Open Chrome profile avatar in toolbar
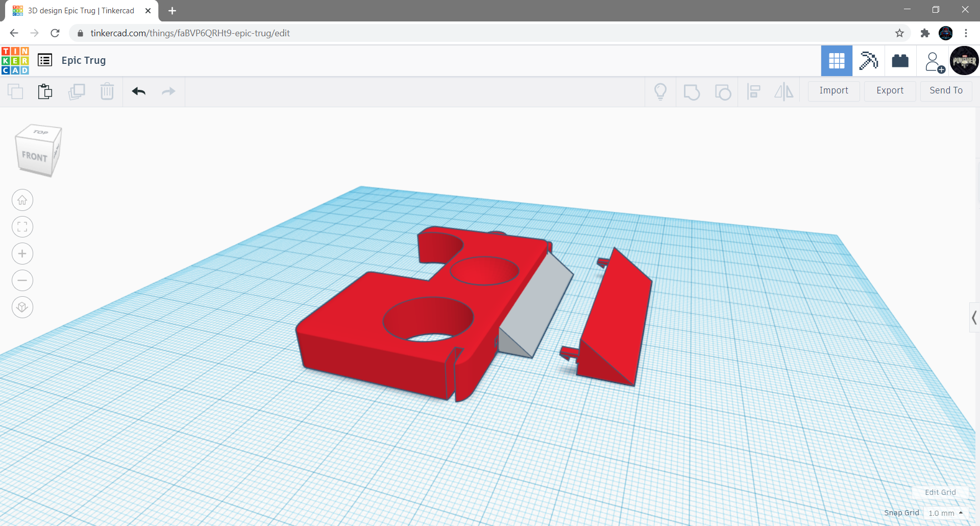This screenshot has height=526, width=980. pyautogui.click(x=946, y=33)
